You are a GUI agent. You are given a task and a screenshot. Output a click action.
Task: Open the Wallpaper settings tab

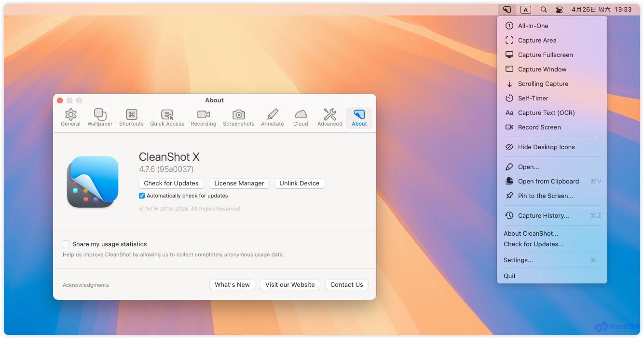100,117
